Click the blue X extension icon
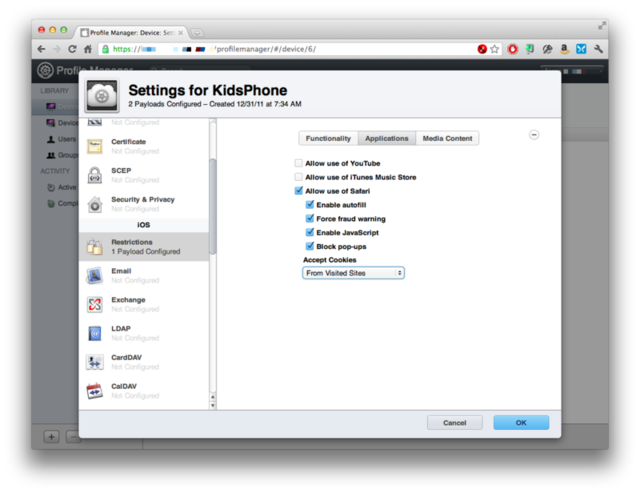 (x=581, y=49)
